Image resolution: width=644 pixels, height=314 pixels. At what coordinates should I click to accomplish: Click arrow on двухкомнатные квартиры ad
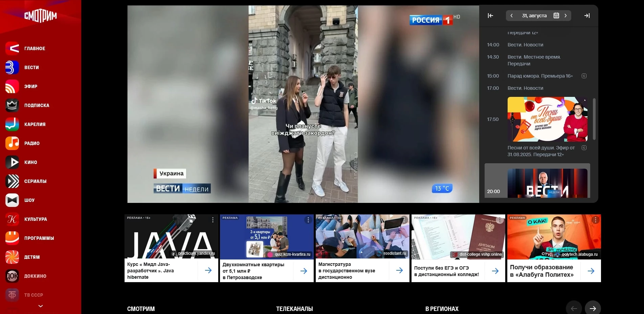pos(304,271)
